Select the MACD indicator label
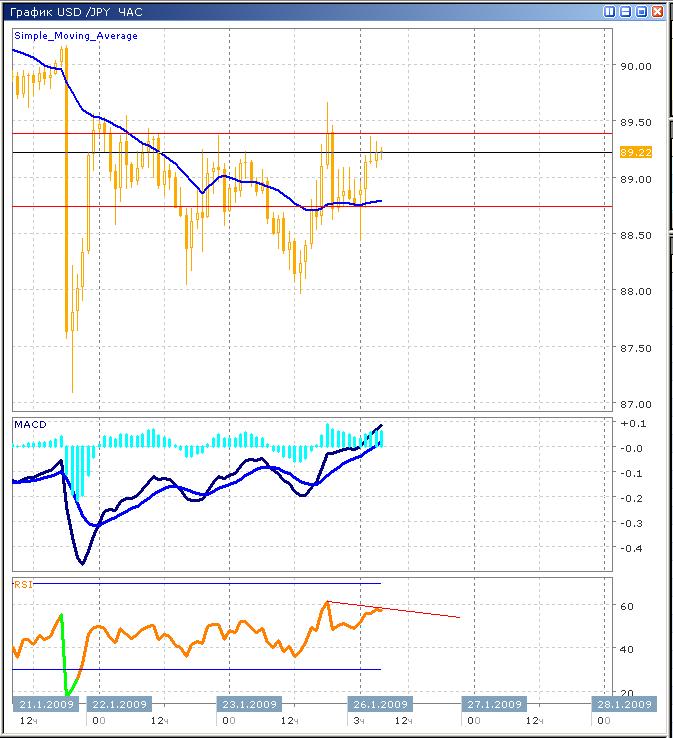 [x=30, y=425]
